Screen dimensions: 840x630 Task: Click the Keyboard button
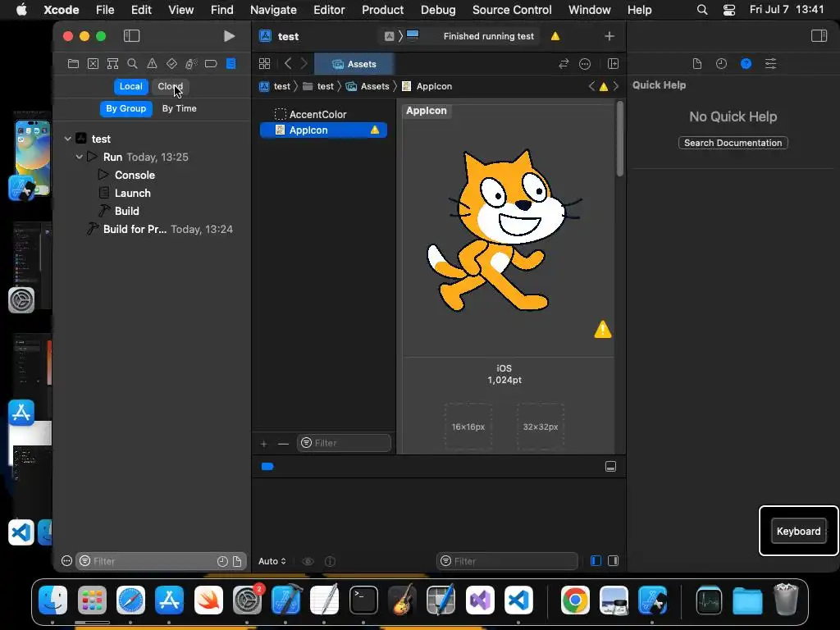pyautogui.click(x=798, y=532)
